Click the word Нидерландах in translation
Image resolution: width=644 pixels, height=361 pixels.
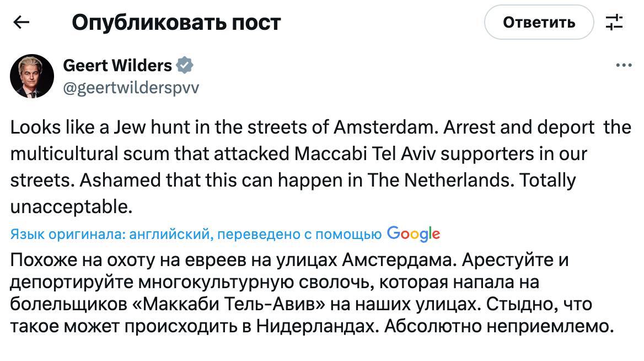pos(317,326)
